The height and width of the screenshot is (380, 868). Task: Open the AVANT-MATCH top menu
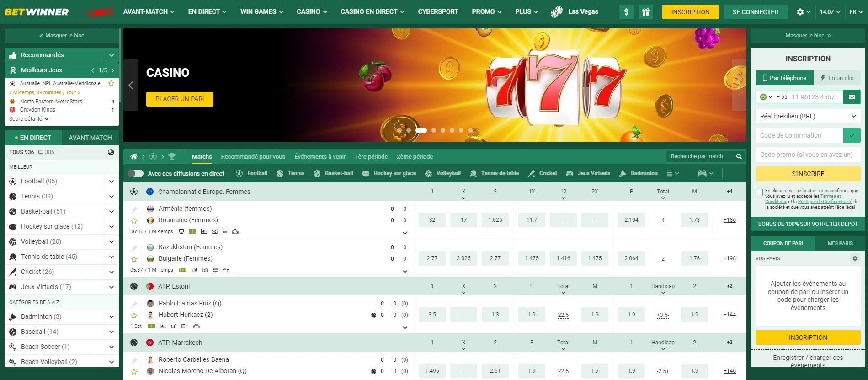[x=149, y=12]
